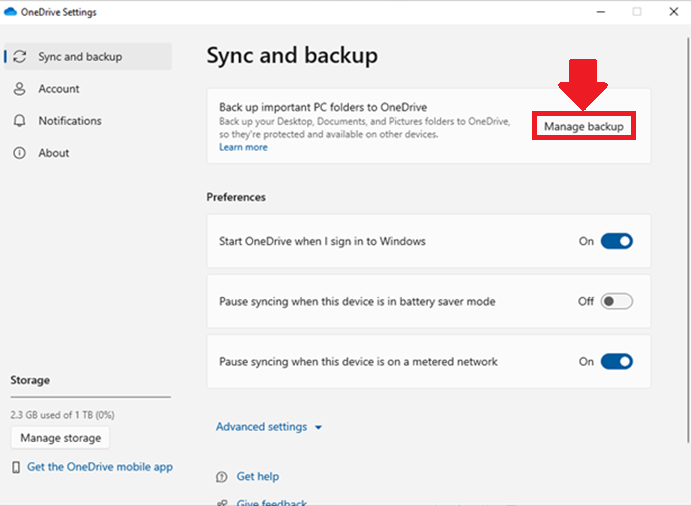Switch to the Notifications section
The width and height of the screenshot is (691, 506).
(x=70, y=121)
